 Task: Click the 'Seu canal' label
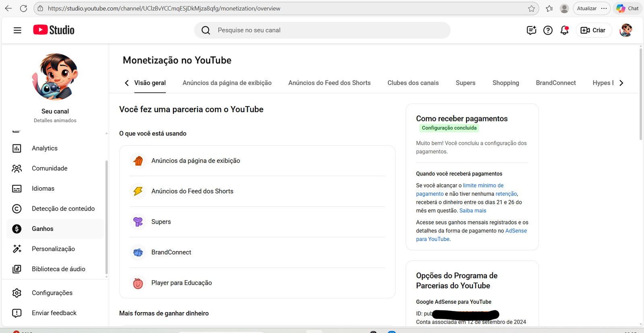tap(55, 111)
